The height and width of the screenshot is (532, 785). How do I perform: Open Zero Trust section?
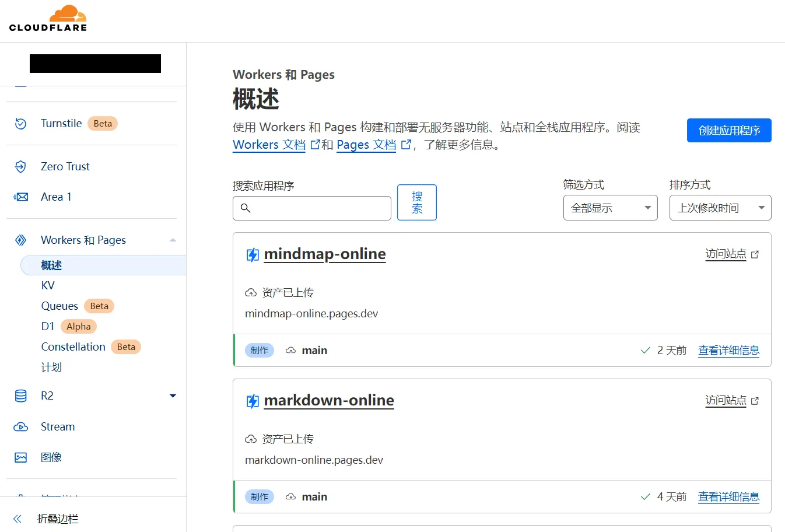(x=65, y=167)
